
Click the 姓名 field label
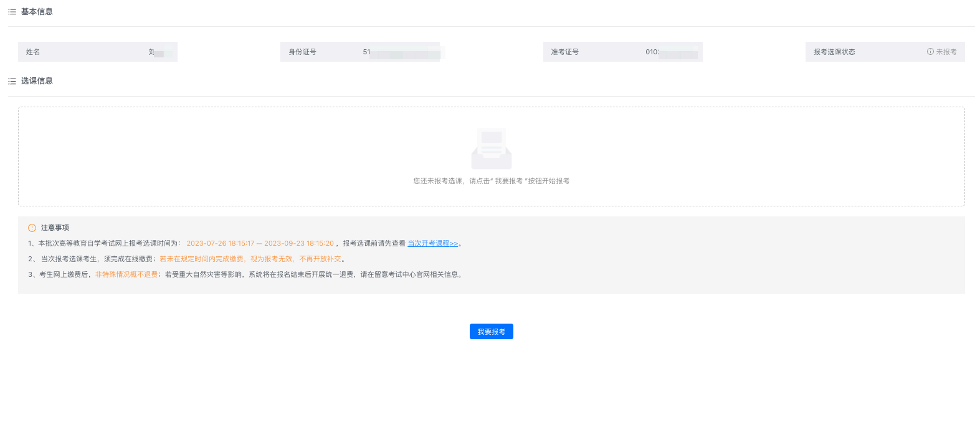(x=33, y=52)
